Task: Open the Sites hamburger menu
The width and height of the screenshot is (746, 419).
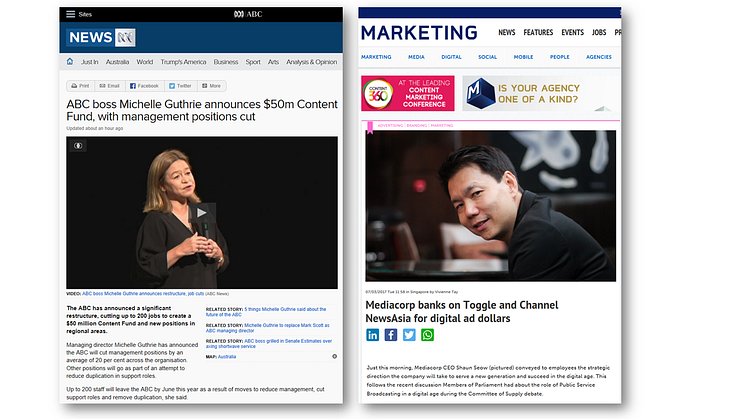Action: pos(70,15)
